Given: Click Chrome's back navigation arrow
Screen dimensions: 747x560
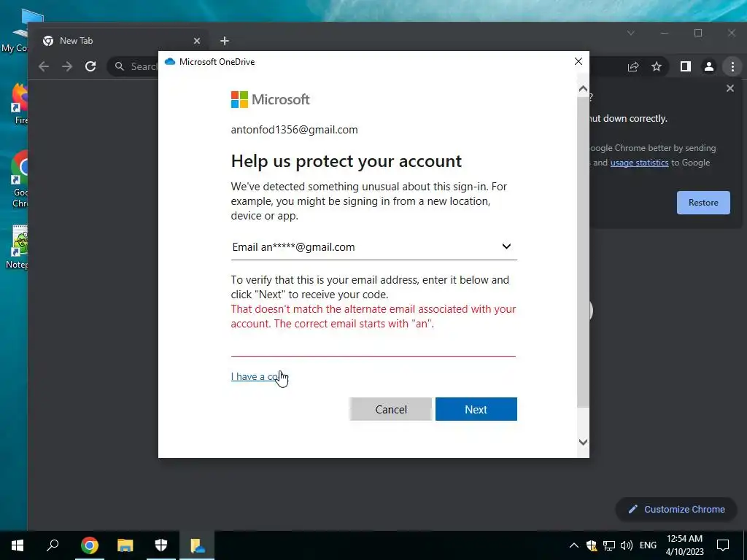Looking at the screenshot, I should click(44, 66).
